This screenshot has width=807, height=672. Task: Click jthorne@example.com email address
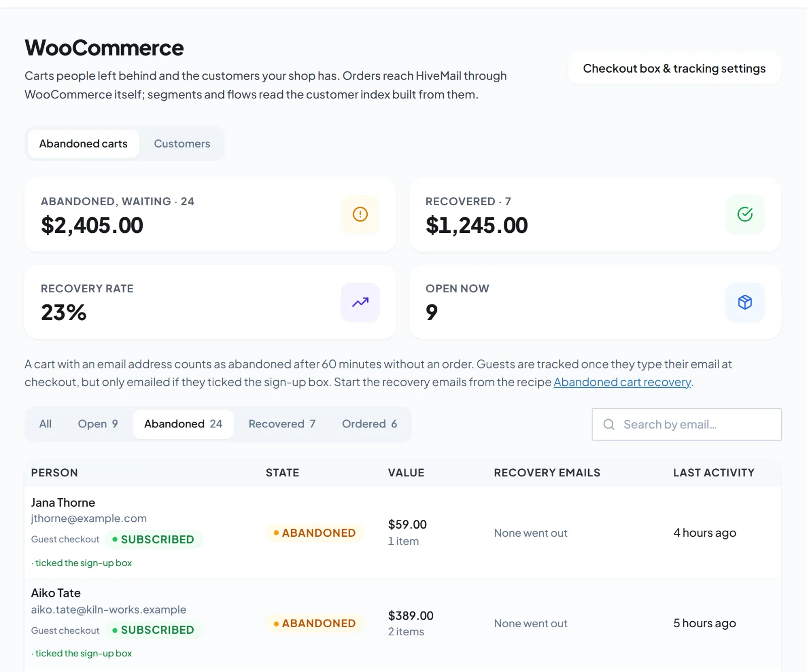(x=89, y=519)
